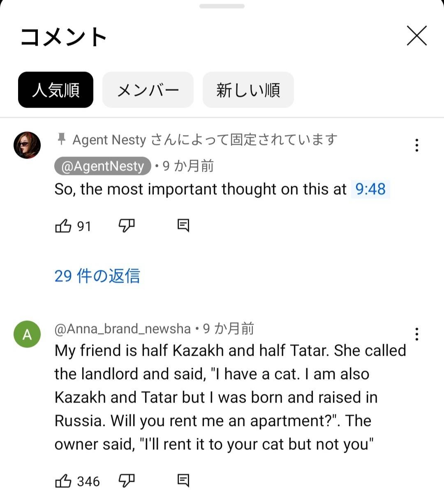
Task: Click the pin icon on the fixed comment
Action: pyautogui.click(x=61, y=140)
